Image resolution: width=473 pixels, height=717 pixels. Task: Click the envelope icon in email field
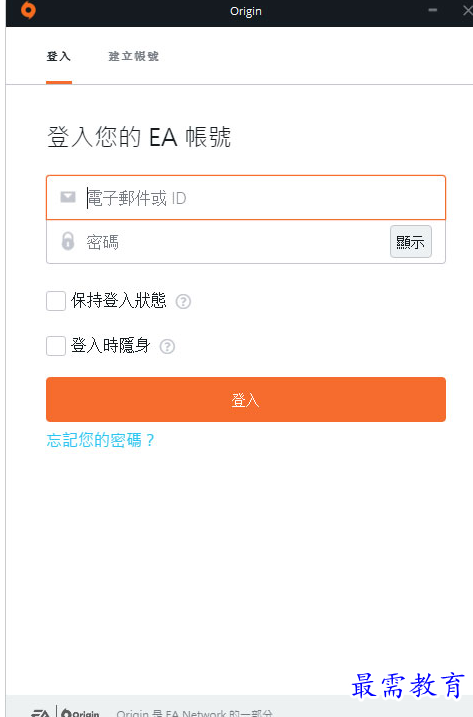pos(68,197)
